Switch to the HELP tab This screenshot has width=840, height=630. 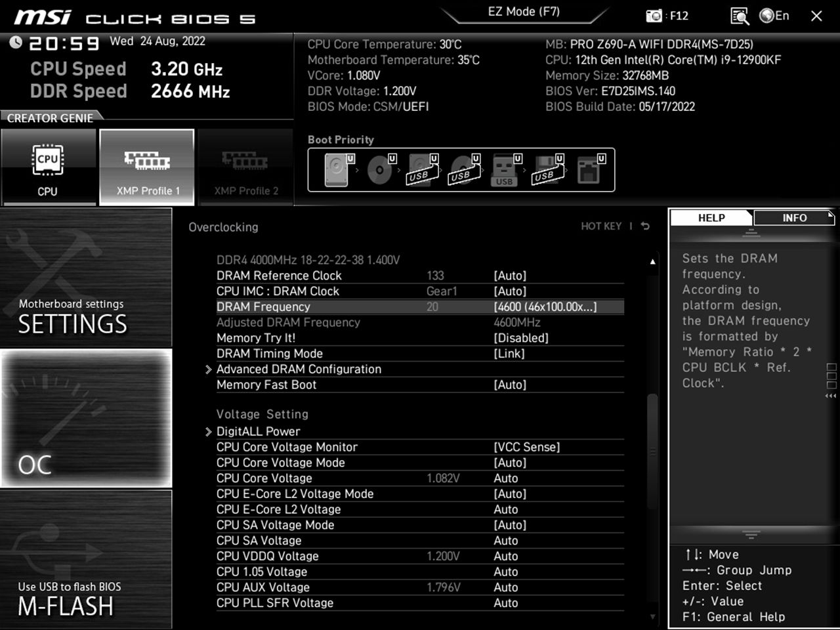coord(711,218)
